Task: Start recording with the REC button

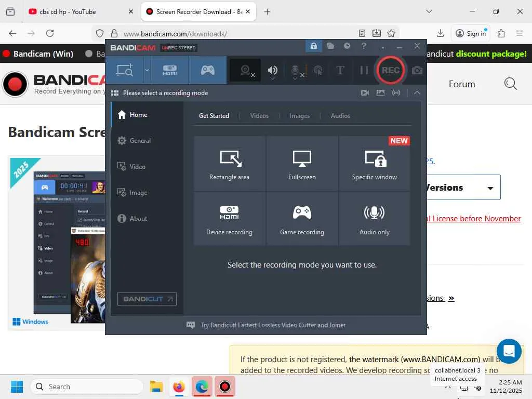Action: 390,70
